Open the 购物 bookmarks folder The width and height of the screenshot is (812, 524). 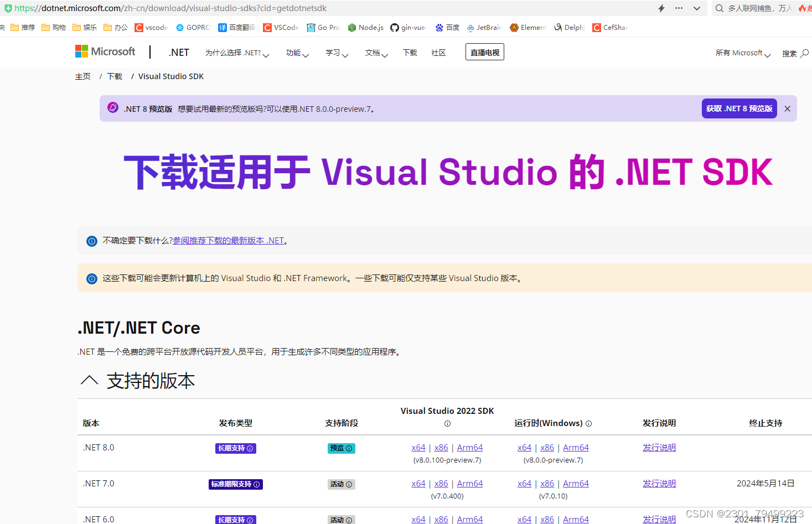pos(54,28)
